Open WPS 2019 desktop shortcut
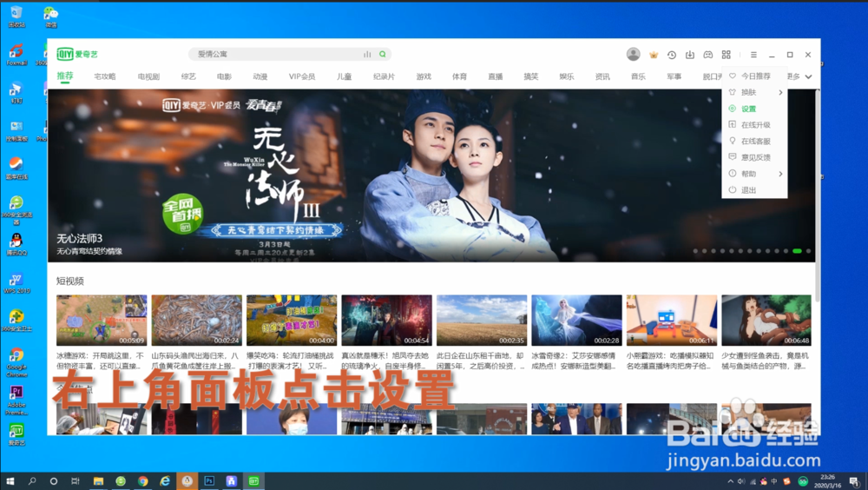 click(16, 282)
